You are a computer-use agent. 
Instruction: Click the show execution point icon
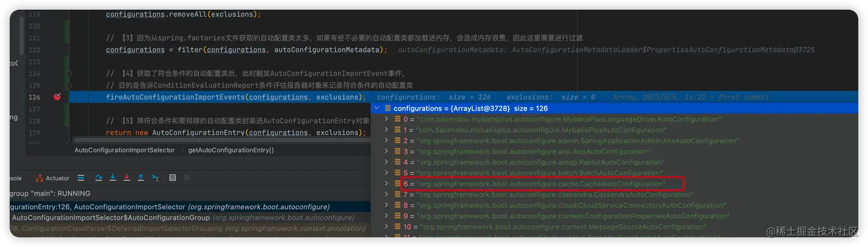coord(81,178)
